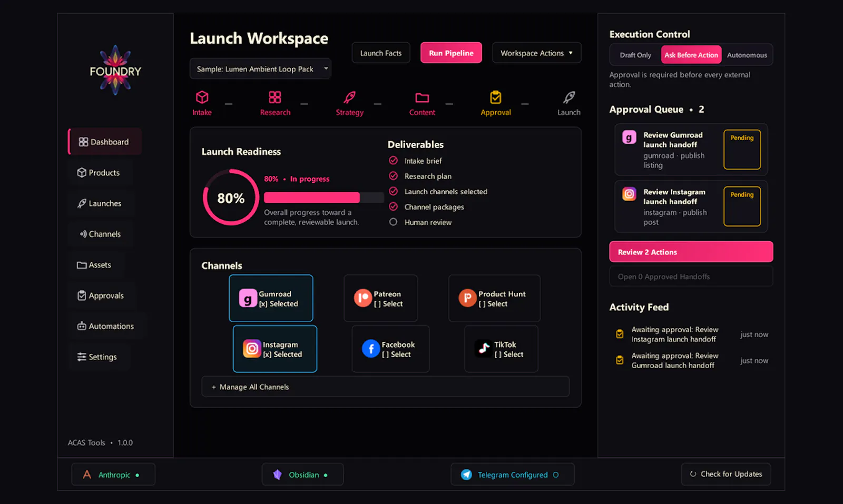Viewport: 843px width, 504px height.
Task: Click the FOUNDRY logo in sidebar
Action: point(115,71)
